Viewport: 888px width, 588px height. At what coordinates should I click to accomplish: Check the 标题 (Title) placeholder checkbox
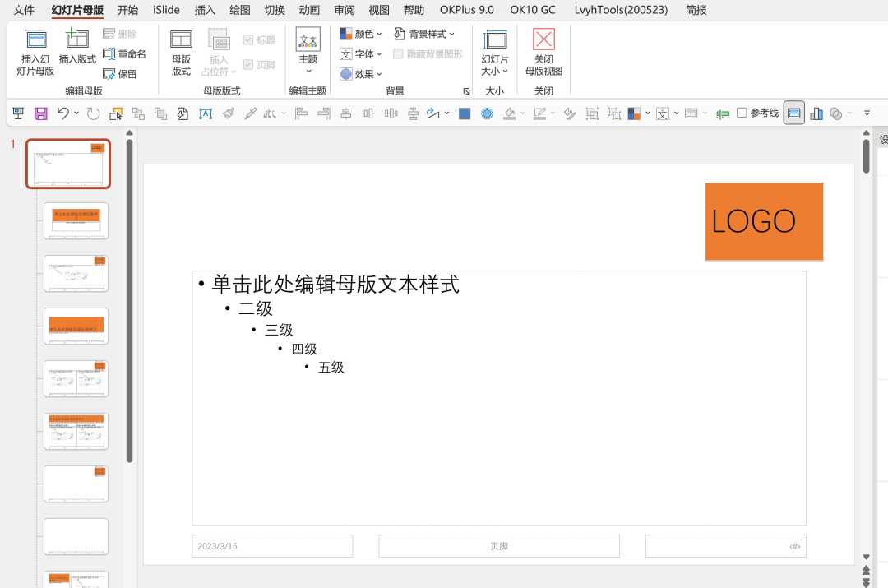249,39
